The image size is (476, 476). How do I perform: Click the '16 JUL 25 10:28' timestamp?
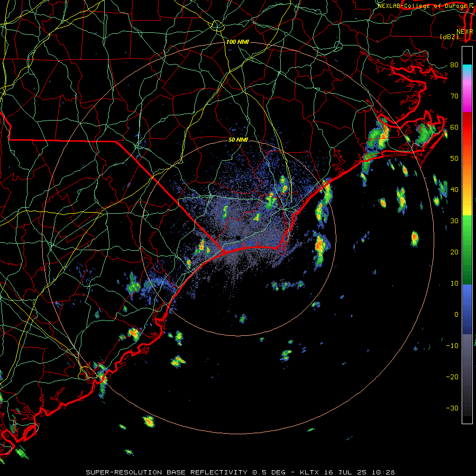coord(360,472)
